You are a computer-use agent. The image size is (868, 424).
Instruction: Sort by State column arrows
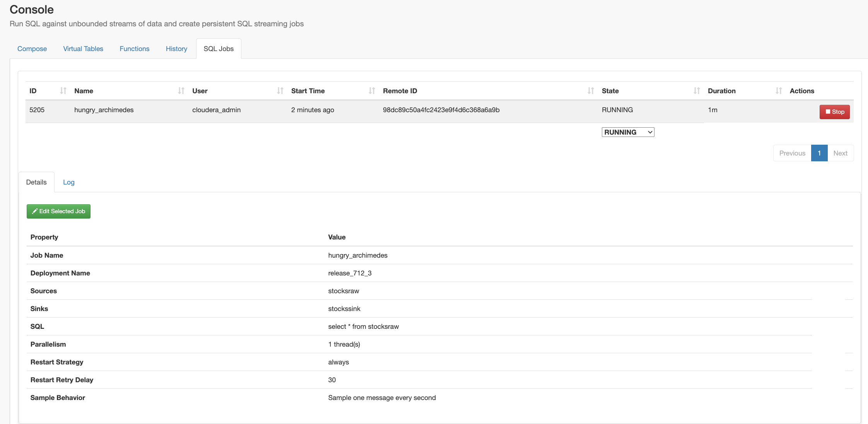[x=697, y=91]
